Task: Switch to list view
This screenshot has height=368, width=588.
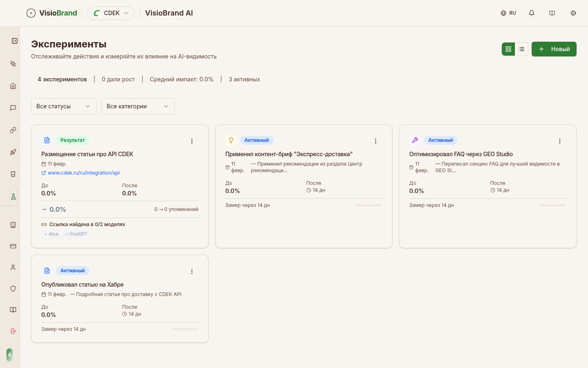Action: click(x=521, y=49)
